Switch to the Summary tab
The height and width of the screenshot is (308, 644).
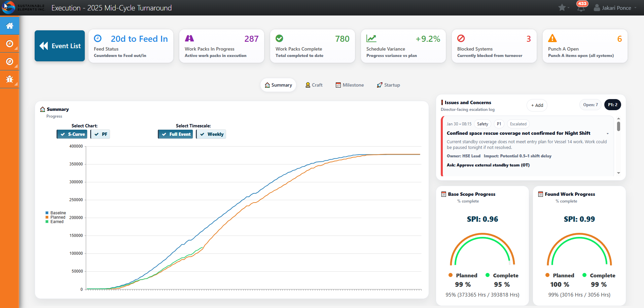click(x=278, y=85)
